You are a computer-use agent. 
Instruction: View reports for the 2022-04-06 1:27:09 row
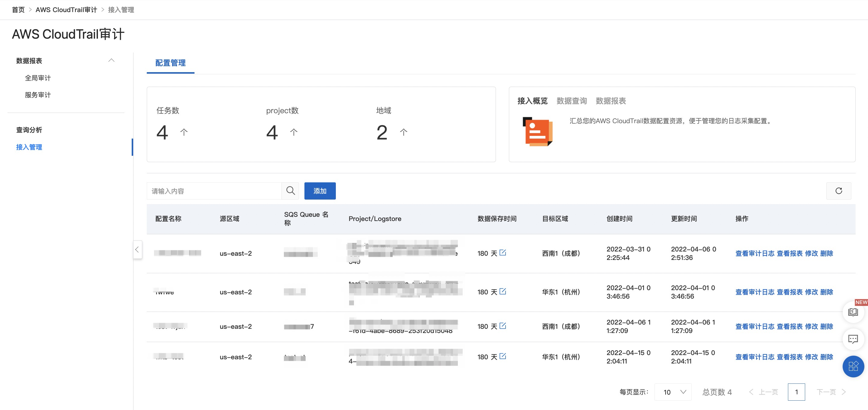click(x=790, y=326)
